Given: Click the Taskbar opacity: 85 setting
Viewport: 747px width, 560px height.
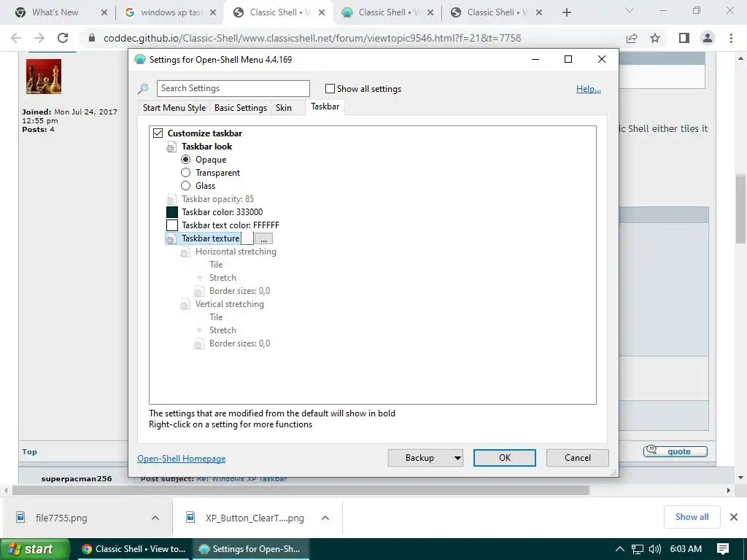Looking at the screenshot, I should 217,199.
